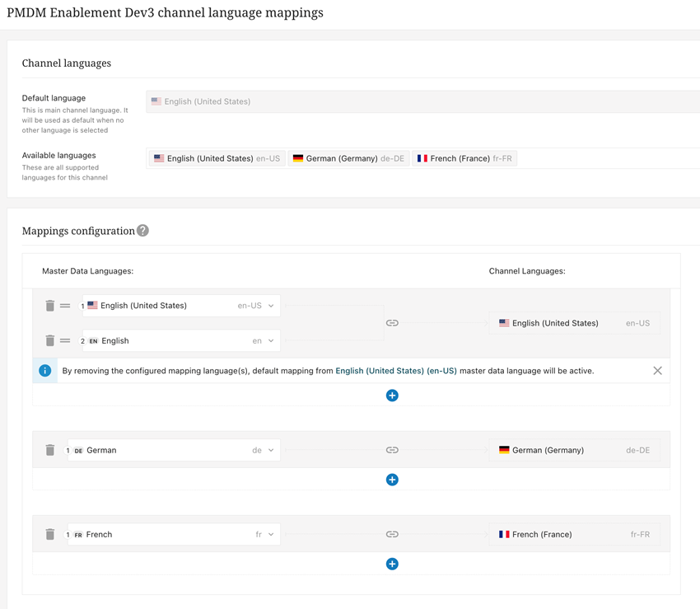Image resolution: width=700 pixels, height=609 pixels.
Task: Open Mappings configuration help icon
Action: click(x=143, y=231)
